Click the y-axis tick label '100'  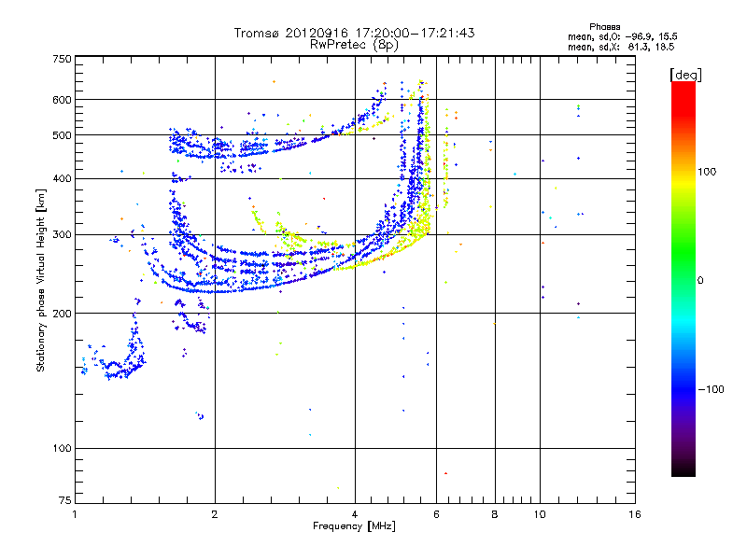63,448
